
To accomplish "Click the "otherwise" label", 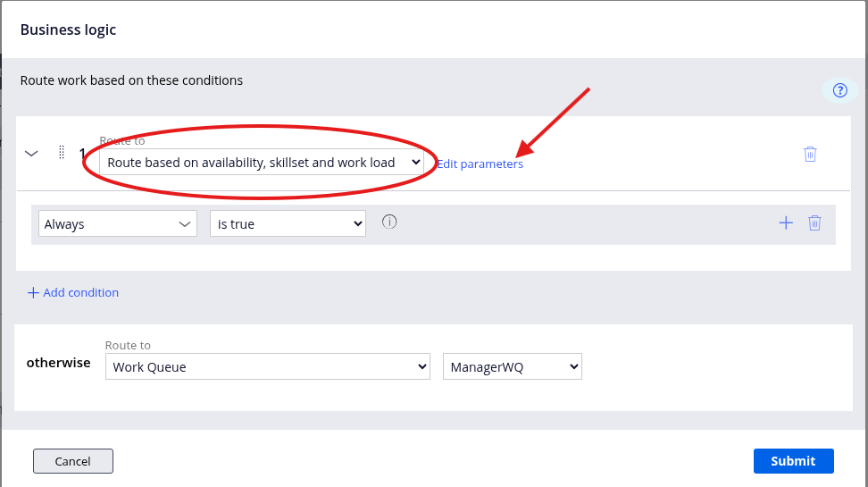I will 58,363.
